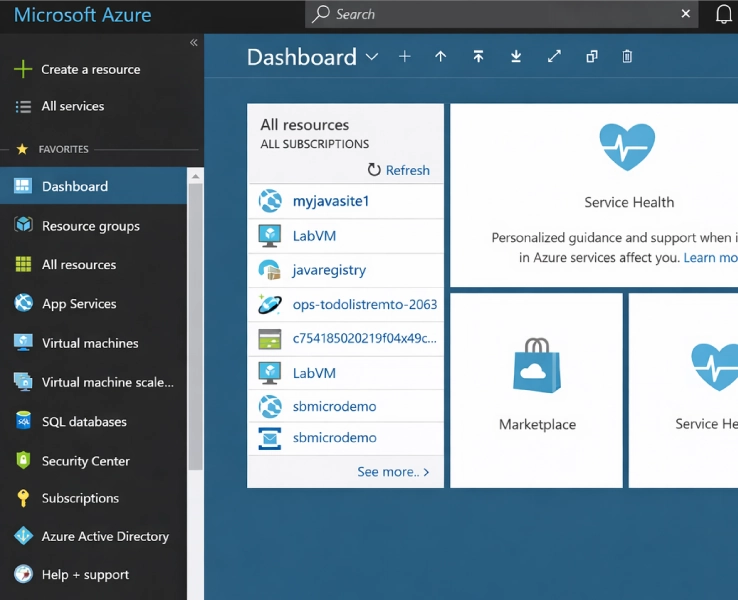
Task: Click the All resources green grid icon
Action: coord(23,264)
